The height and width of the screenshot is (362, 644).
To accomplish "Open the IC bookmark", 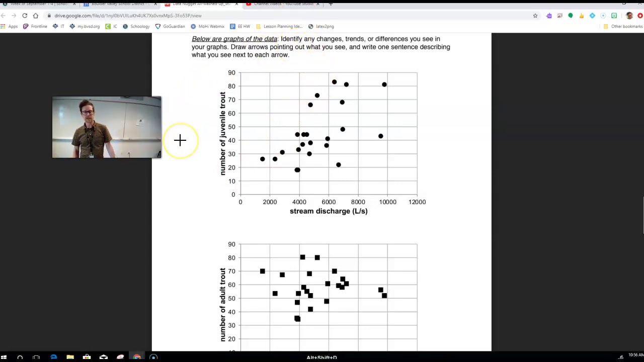I will click(111, 26).
